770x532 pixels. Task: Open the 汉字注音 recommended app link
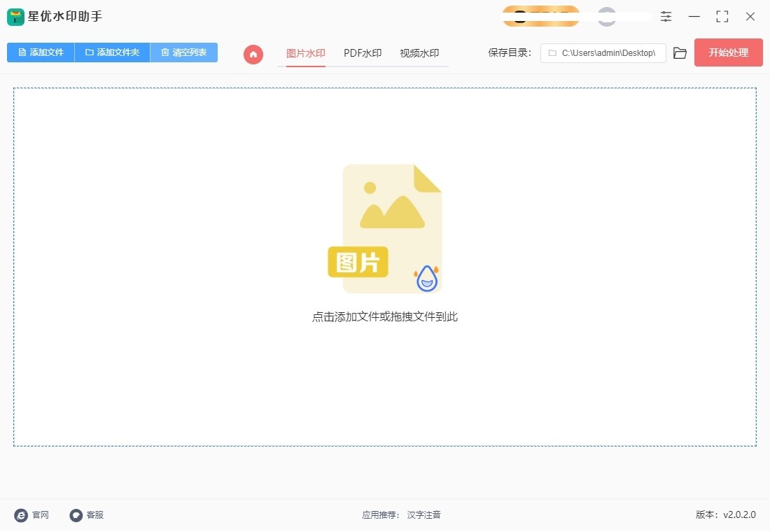[425, 514]
